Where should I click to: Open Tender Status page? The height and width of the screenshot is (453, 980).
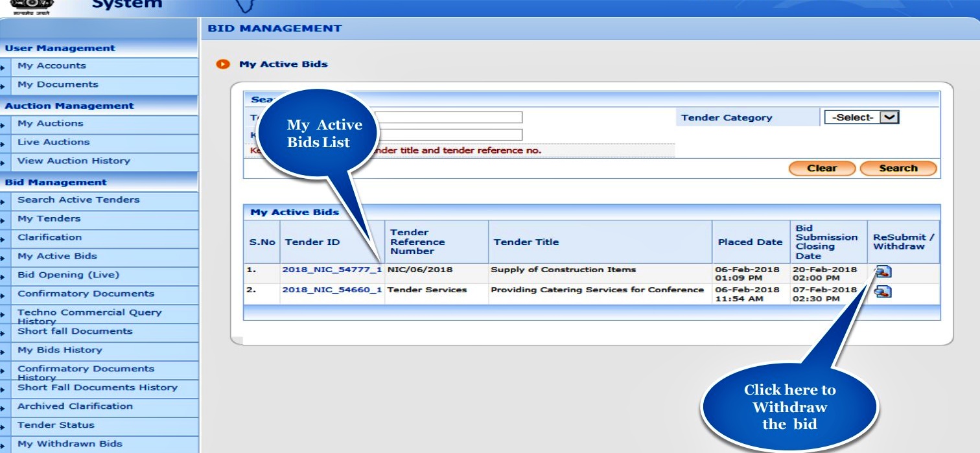pos(56,425)
